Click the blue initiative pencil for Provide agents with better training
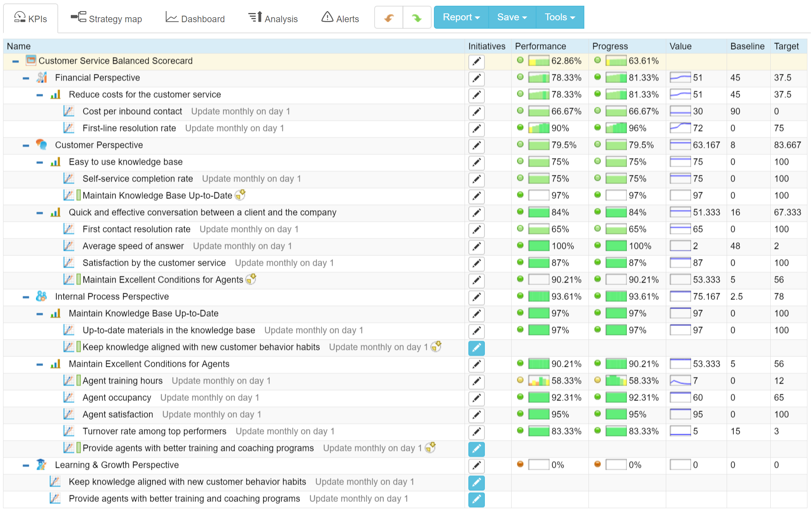The image size is (812, 515). pyautogui.click(x=476, y=449)
